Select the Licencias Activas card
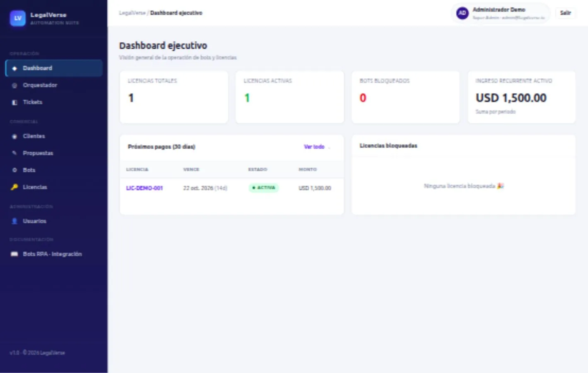The width and height of the screenshot is (588, 373). pos(290,97)
